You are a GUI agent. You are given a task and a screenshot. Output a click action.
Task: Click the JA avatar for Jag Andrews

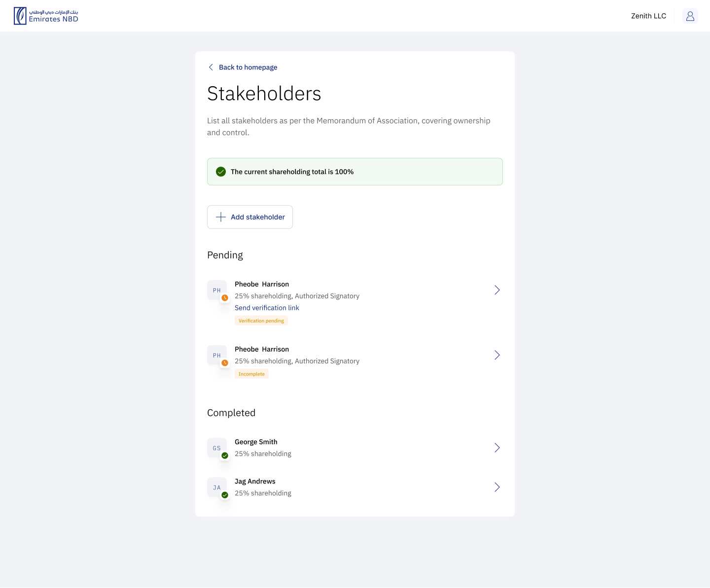click(x=217, y=487)
